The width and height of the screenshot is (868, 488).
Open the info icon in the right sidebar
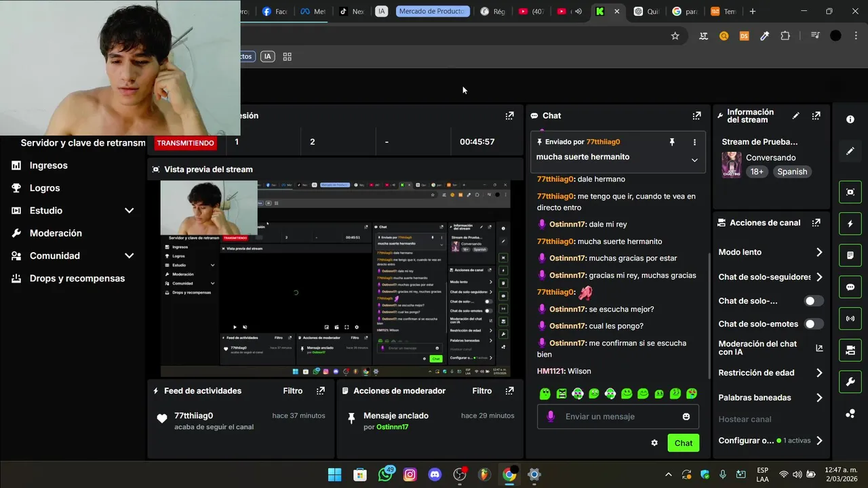850,119
